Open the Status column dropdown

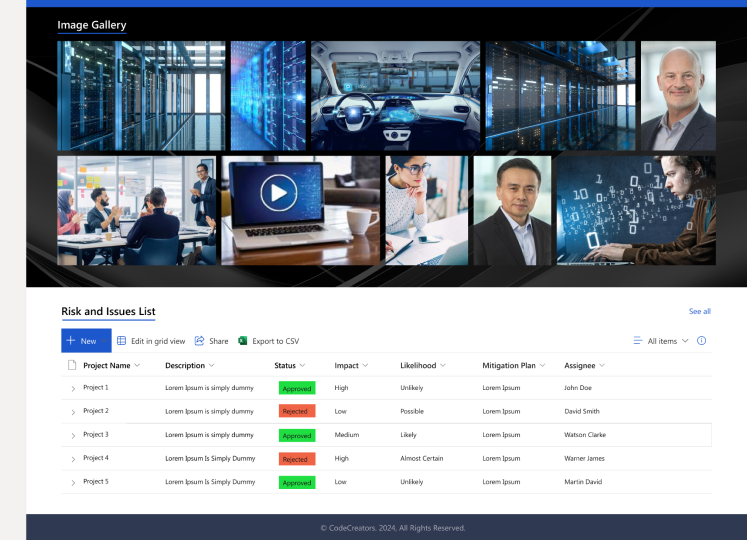[302, 366]
